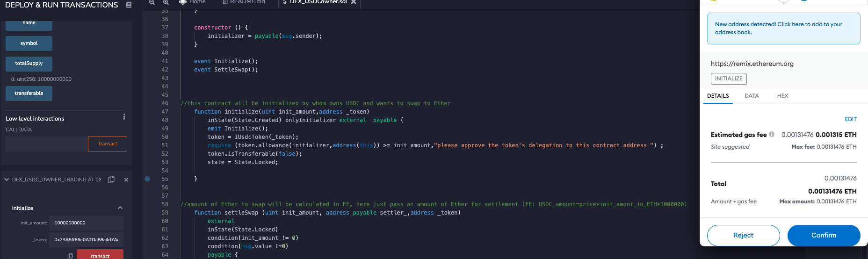Open the HEX tab in MetaMask
This screenshot has height=259, width=868.
coord(782,96)
